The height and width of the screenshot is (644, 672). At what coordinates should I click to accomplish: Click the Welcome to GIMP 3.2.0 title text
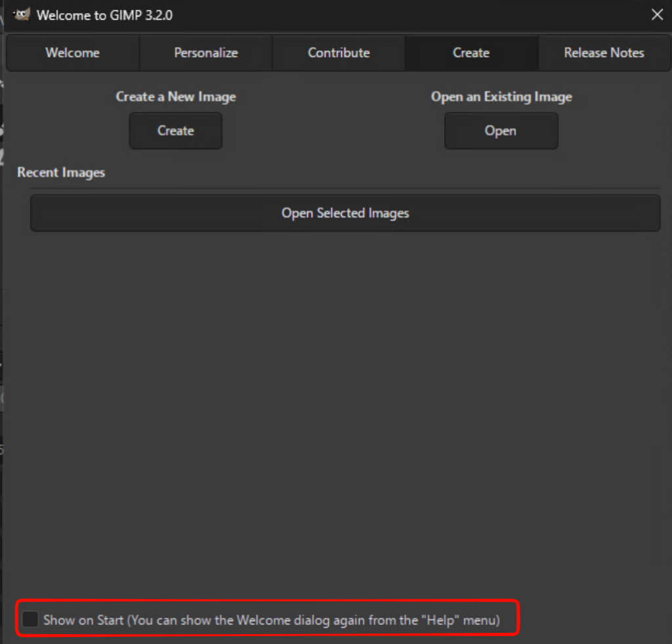pyautogui.click(x=104, y=16)
